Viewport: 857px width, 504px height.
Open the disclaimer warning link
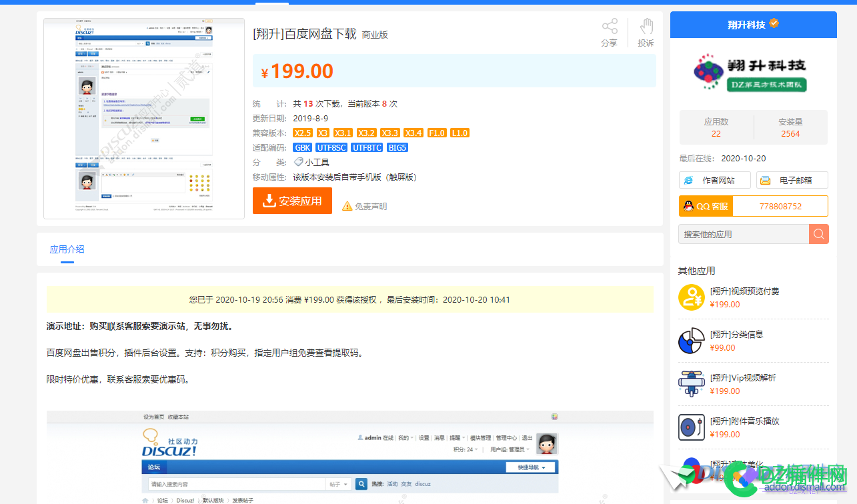[364, 206]
